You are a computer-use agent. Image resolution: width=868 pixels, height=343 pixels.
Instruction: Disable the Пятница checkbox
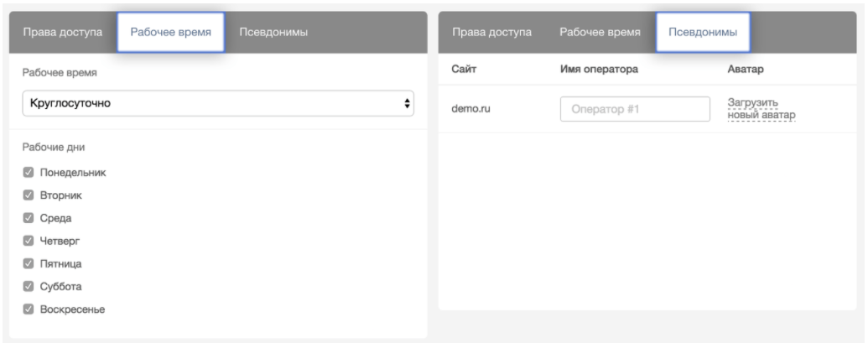pyautogui.click(x=29, y=263)
